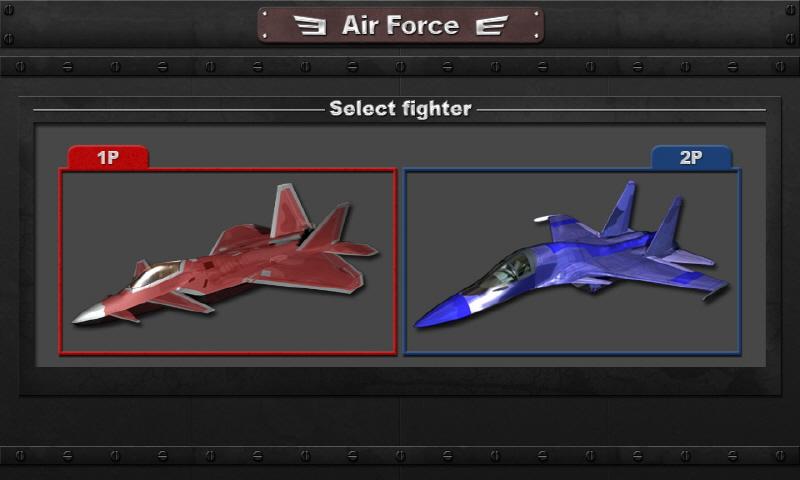Screen dimensions: 800x480
Task: Click the twin tail fins of red jet
Action: coord(310,216)
